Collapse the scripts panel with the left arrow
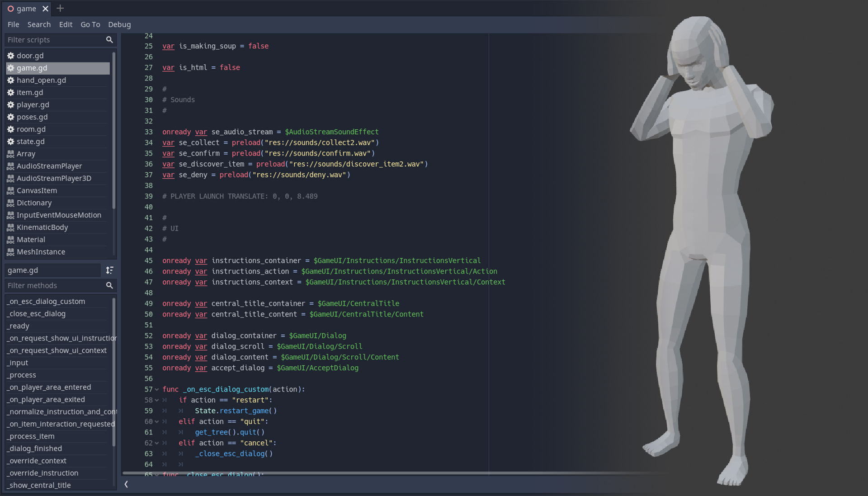 pos(126,484)
